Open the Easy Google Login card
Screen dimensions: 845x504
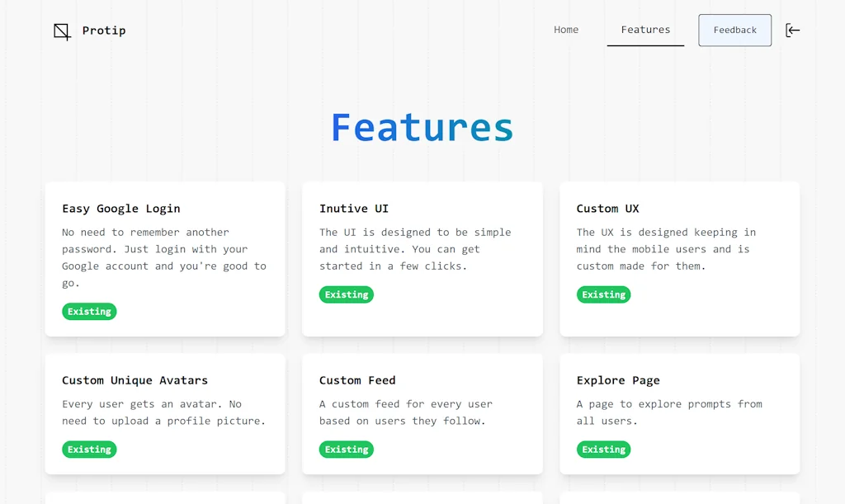click(165, 258)
